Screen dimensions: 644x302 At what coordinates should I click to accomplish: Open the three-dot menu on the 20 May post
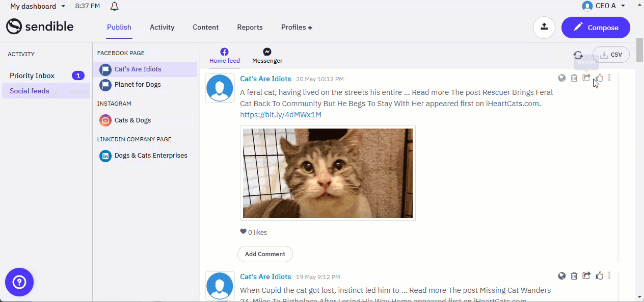pos(609,78)
